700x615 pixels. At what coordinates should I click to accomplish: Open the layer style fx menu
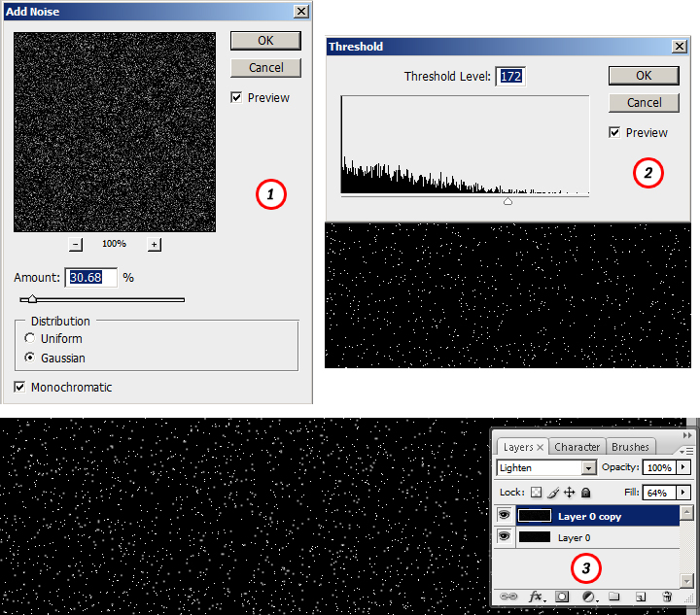pyautogui.click(x=536, y=597)
